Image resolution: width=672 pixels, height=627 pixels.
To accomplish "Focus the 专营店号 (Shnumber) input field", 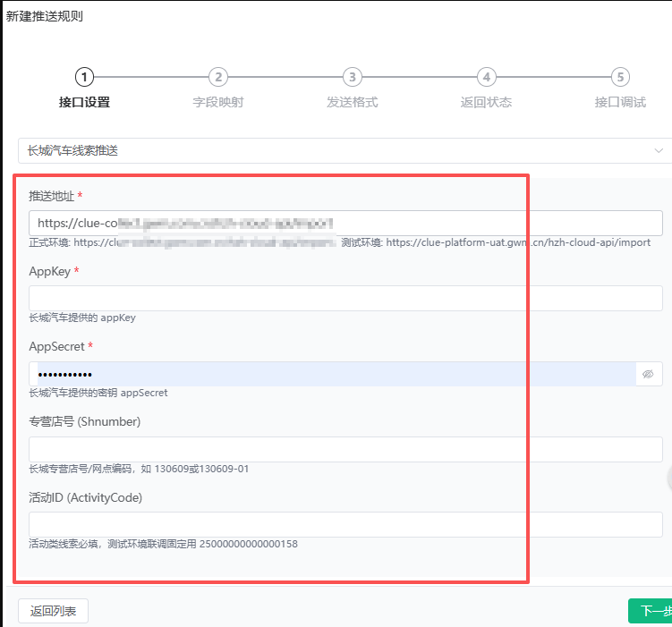I will 345,449.
